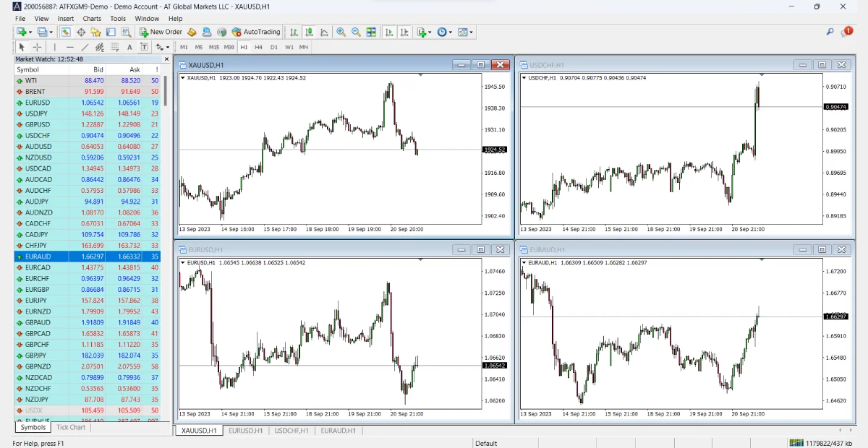
Task: Open the Charts menu
Action: tap(91, 18)
